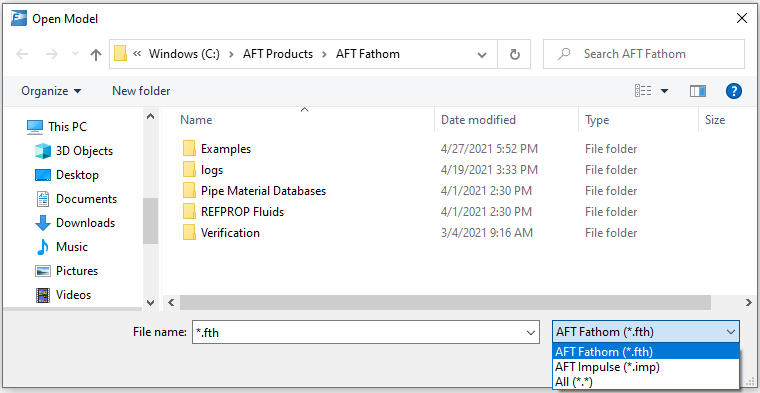Move the sidebar up with its arrow
760x393 pixels.
click(x=151, y=117)
